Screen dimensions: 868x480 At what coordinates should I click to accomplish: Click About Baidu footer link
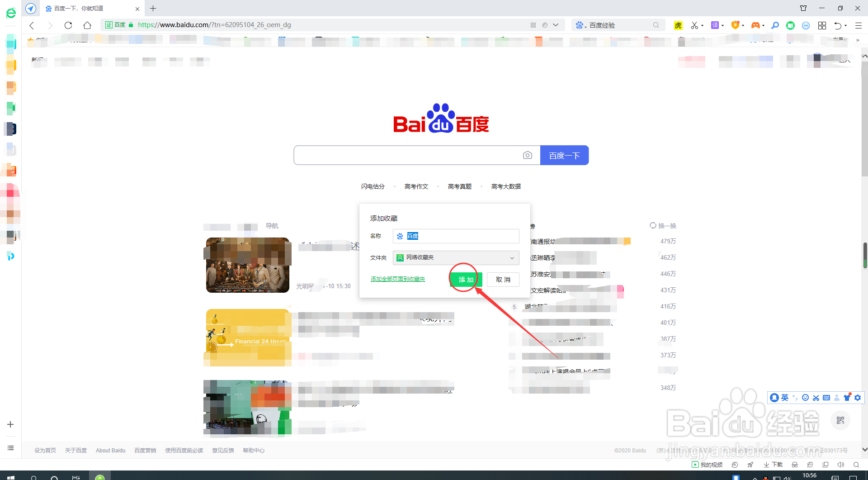click(110, 450)
